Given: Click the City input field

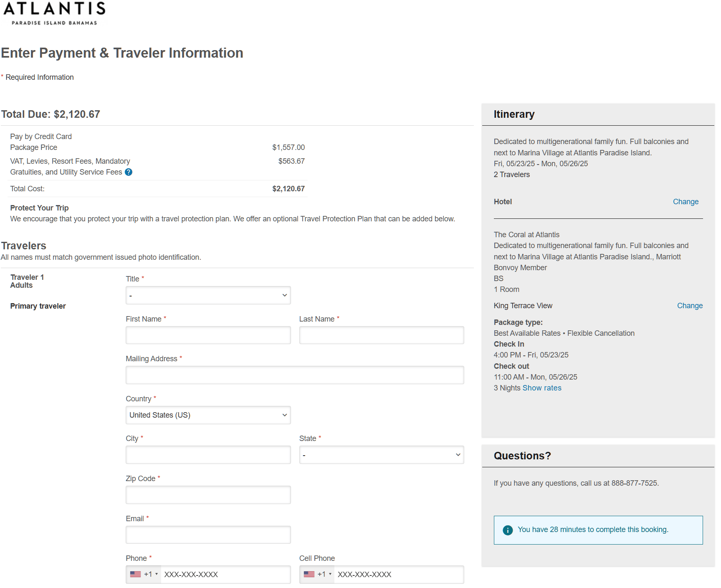Looking at the screenshot, I should [x=208, y=455].
